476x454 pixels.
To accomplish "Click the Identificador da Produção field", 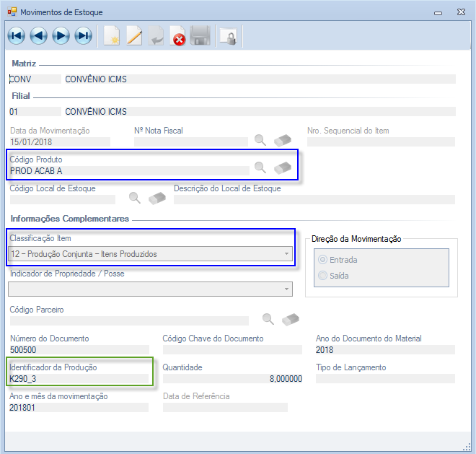I will pos(78,378).
